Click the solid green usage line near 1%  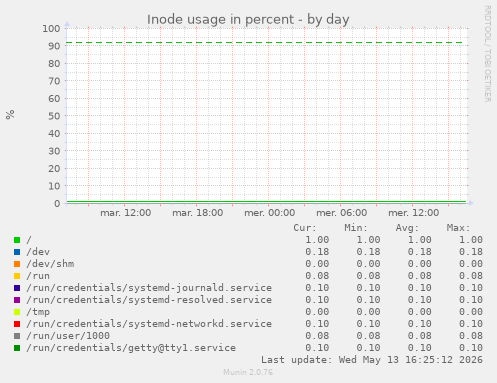tap(266, 201)
